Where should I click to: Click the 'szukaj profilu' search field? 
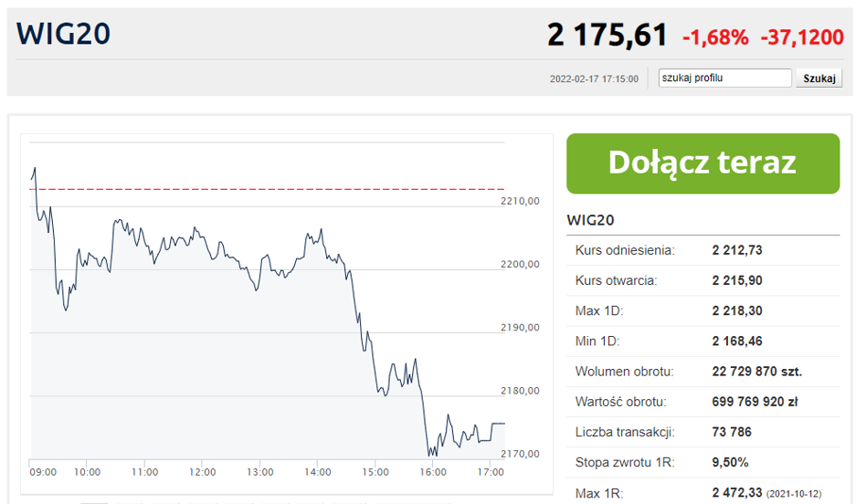pyautogui.click(x=725, y=79)
